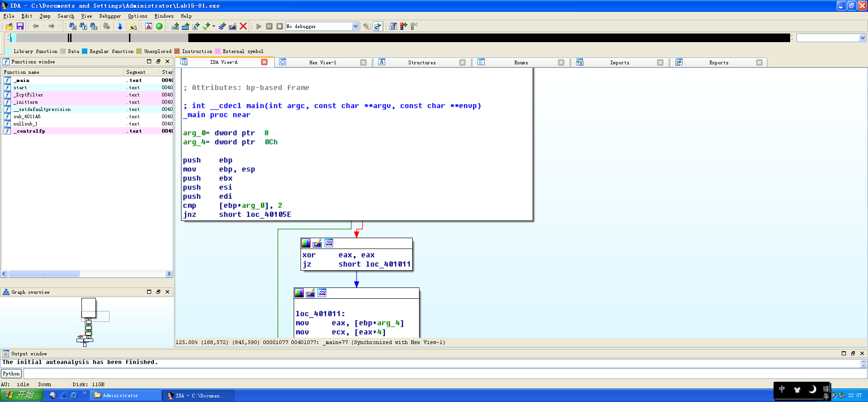868x402 pixels.
Task: Click the convert to data icon
Action: pyautogui.click(x=186, y=26)
